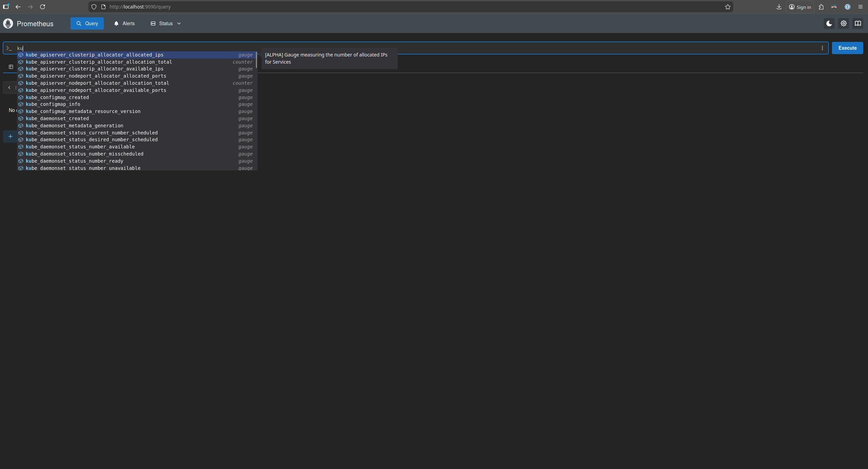Click the Prometheus flame logo
The height and width of the screenshot is (469, 868).
8,23
